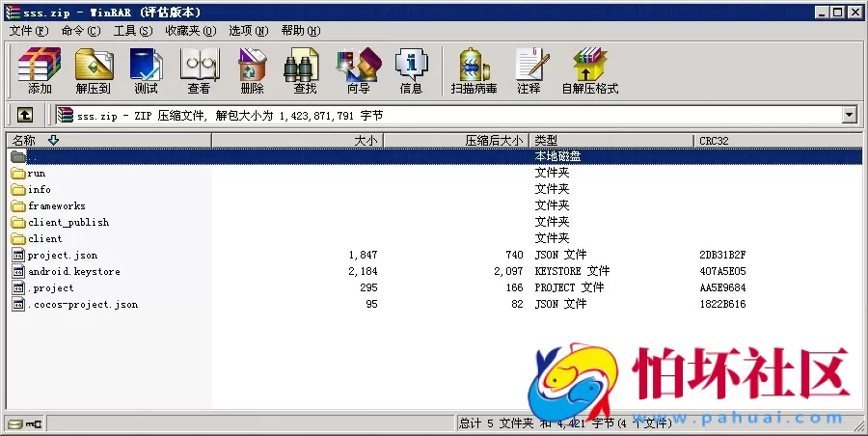
Task: Sort by 名称 column header
Action: coord(109,140)
